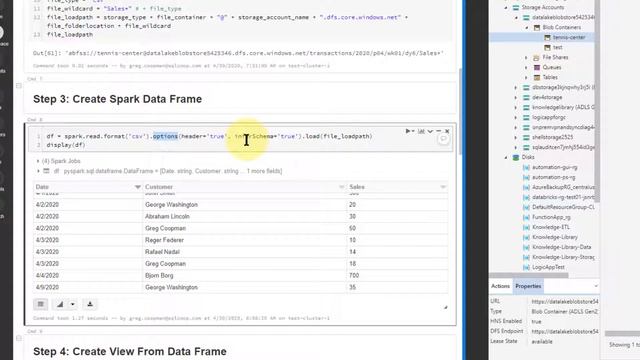Click the URL property value
The height and width of the screenshot is (360, 640).
[565, 302]
